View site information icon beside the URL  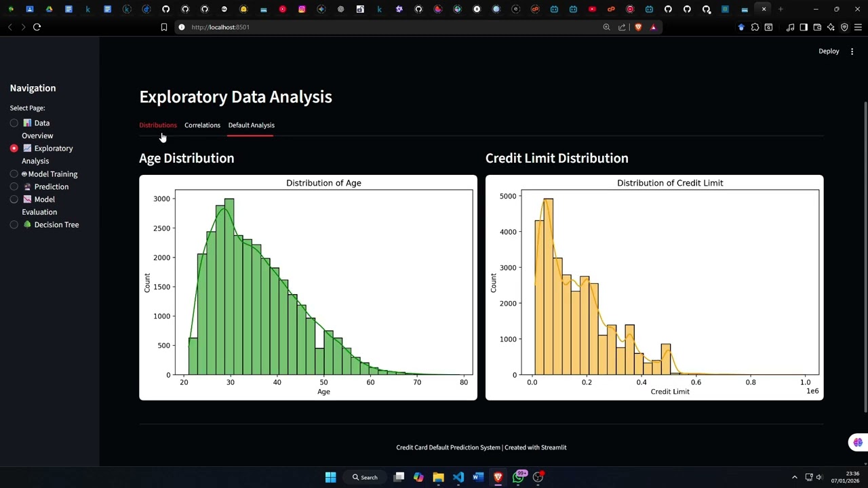(182, 27)
